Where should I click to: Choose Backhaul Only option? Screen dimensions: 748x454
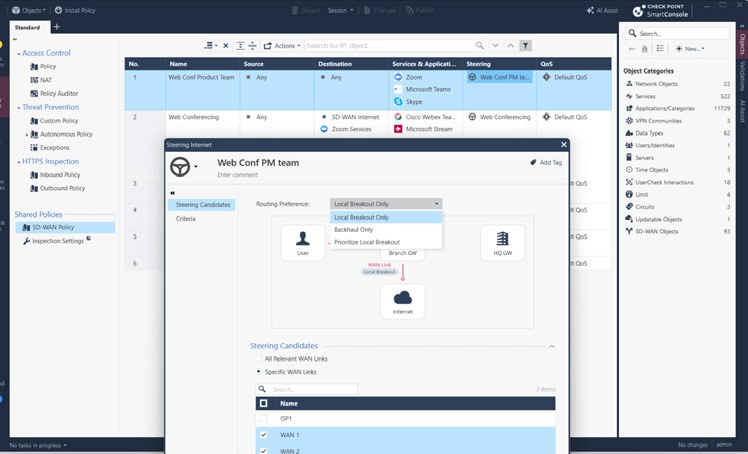[386, 230]
